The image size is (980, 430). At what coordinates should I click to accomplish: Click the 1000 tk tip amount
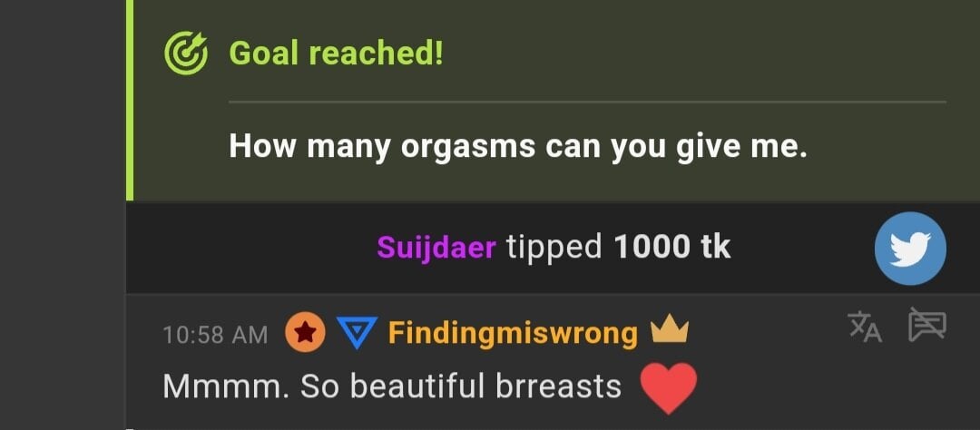[x=672, y=248]
